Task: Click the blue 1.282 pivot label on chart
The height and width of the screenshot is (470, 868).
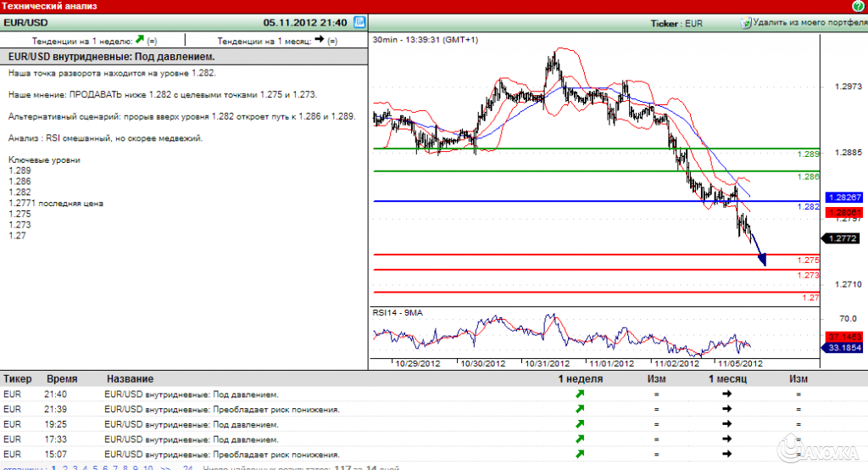Action: (x=808, y=207)
